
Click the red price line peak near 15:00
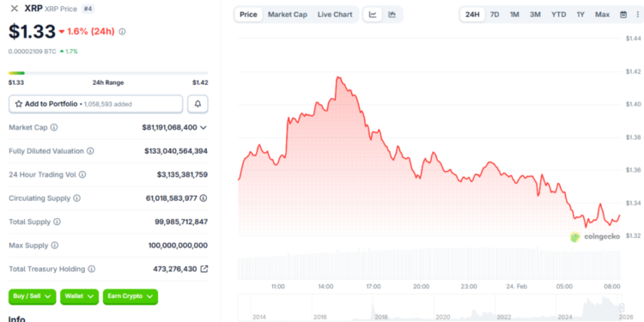pyautogui.click(x=338, y=77)
